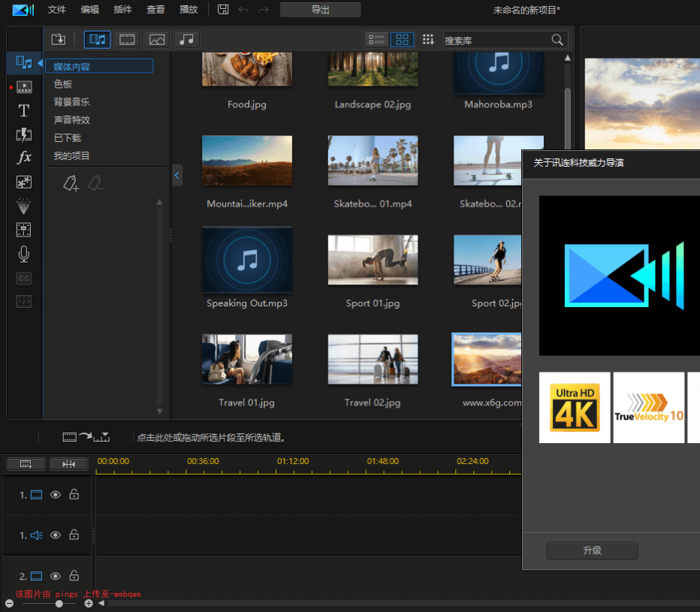Screen dimensions: 700x612
Task: Open the Audio Mixing Room icon
Action: coord(24,230)
